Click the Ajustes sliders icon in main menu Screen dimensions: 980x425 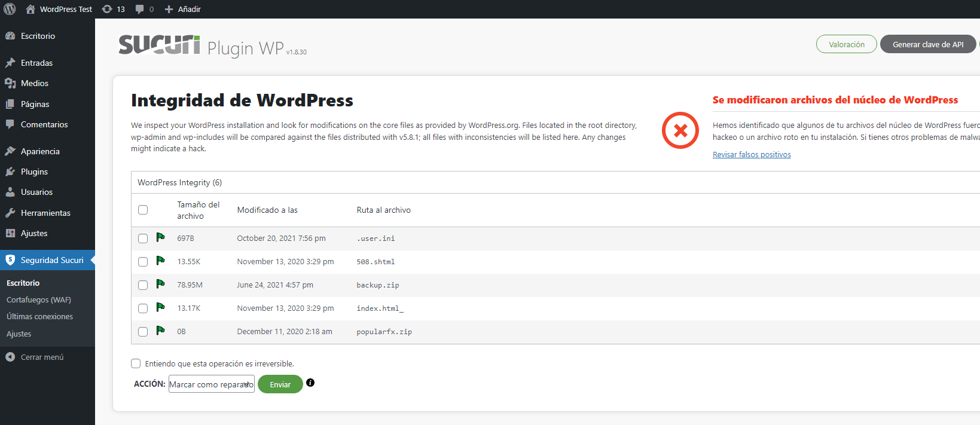pyautogui.click(x=10, y=233)
